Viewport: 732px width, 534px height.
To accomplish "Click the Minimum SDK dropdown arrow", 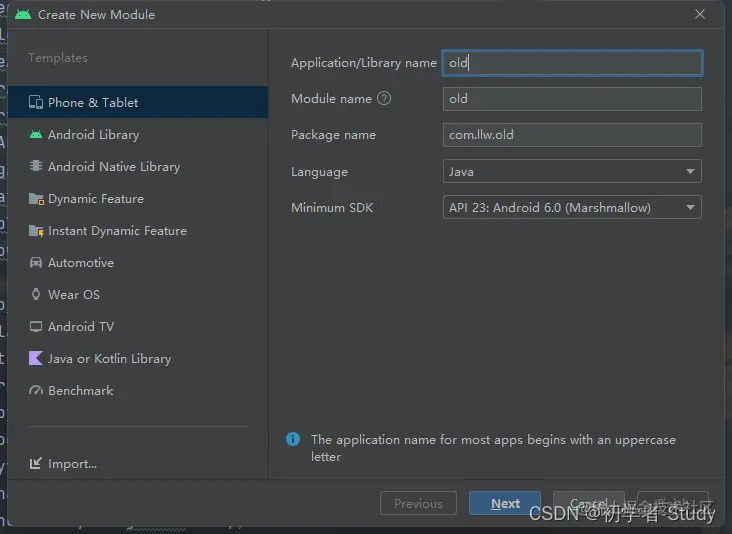I will pyautogui.click(x=690, y=207).
